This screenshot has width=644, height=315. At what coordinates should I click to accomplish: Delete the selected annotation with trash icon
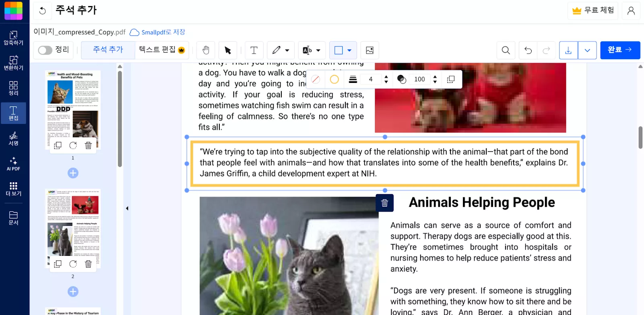[384, 203]
